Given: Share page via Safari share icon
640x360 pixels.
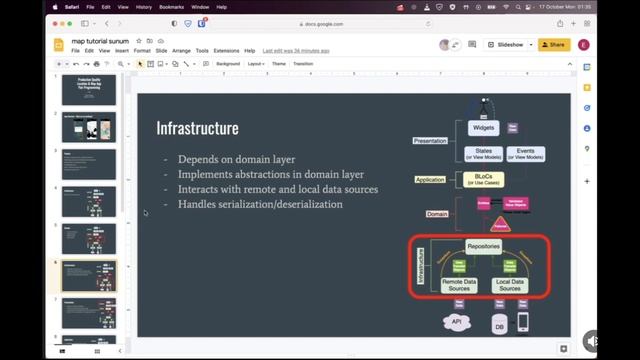Looking at the screenshot, I should (560, 24).
